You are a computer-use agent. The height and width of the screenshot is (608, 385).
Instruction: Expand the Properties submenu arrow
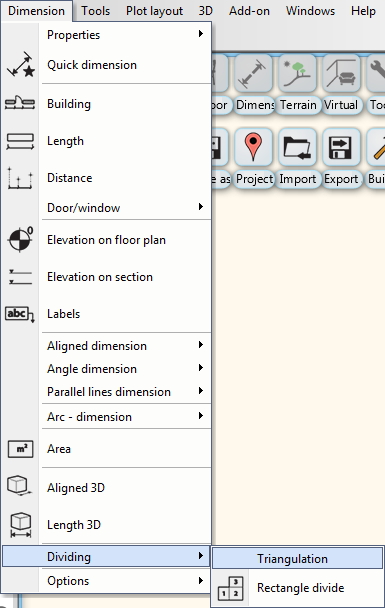(x=200, y=34)
